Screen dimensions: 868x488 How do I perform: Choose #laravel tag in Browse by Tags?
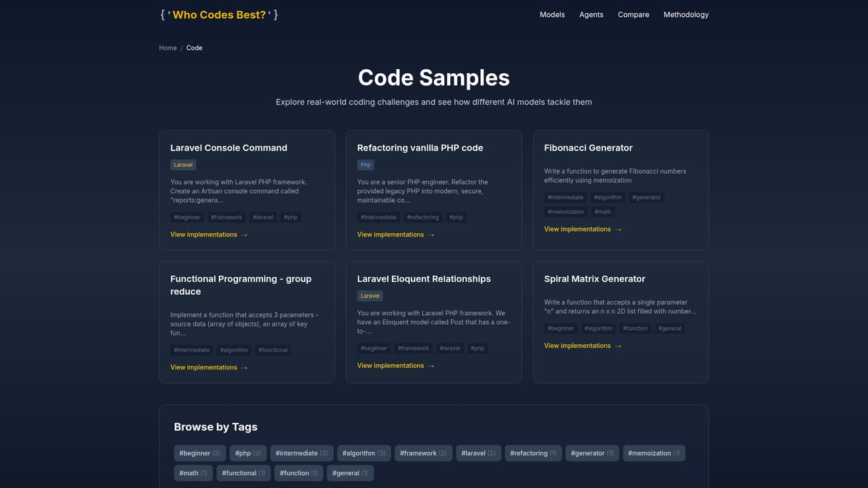coord(479,453)
